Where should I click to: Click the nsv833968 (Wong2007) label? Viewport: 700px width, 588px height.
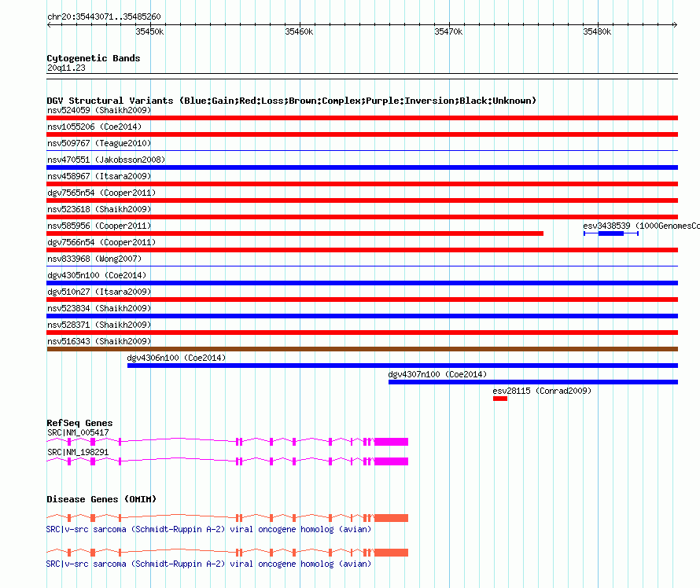(94, 259)
